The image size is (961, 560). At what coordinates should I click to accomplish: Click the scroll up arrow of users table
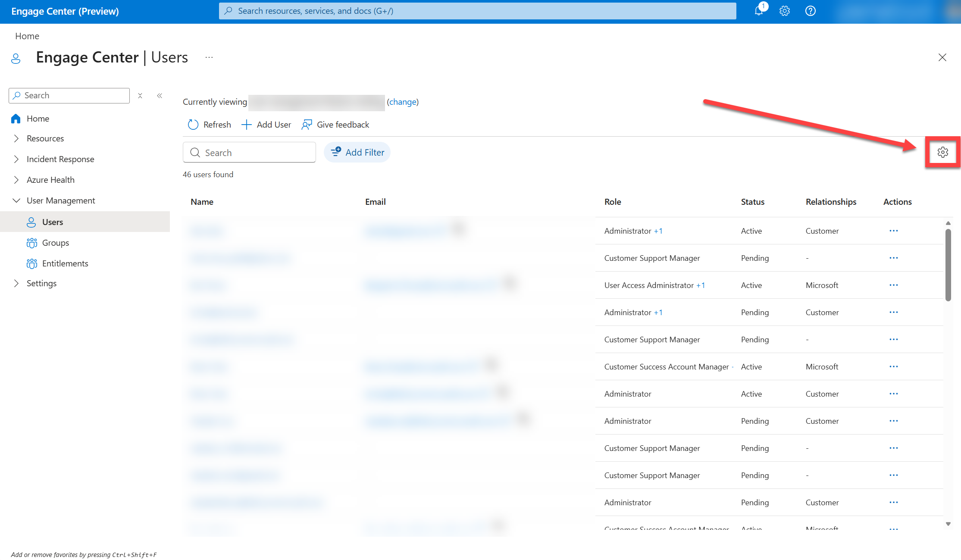[x=948, y=223]
